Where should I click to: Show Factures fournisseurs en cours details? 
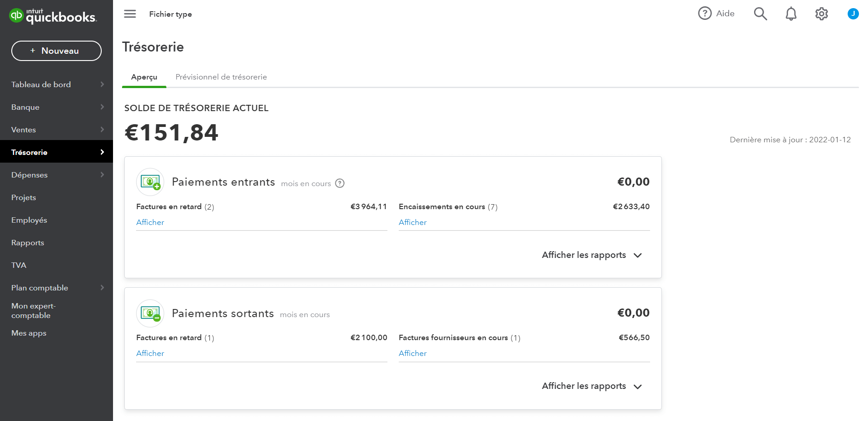[412, 353]
